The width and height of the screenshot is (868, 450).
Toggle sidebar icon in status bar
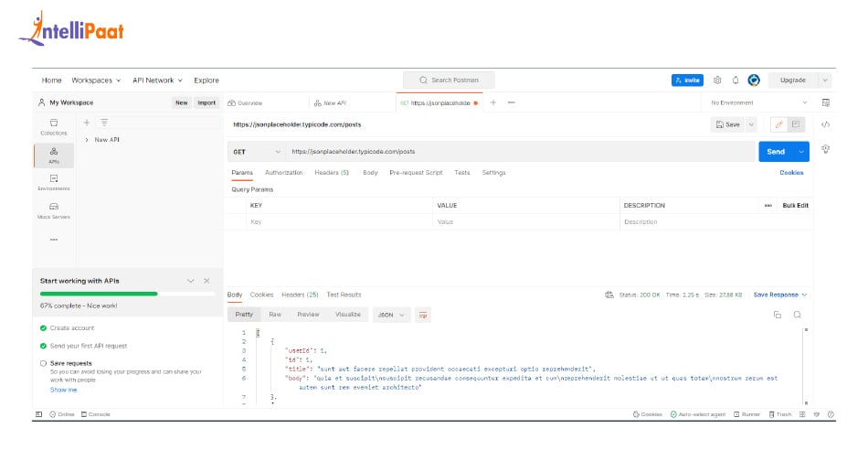(x=38, y=414)
